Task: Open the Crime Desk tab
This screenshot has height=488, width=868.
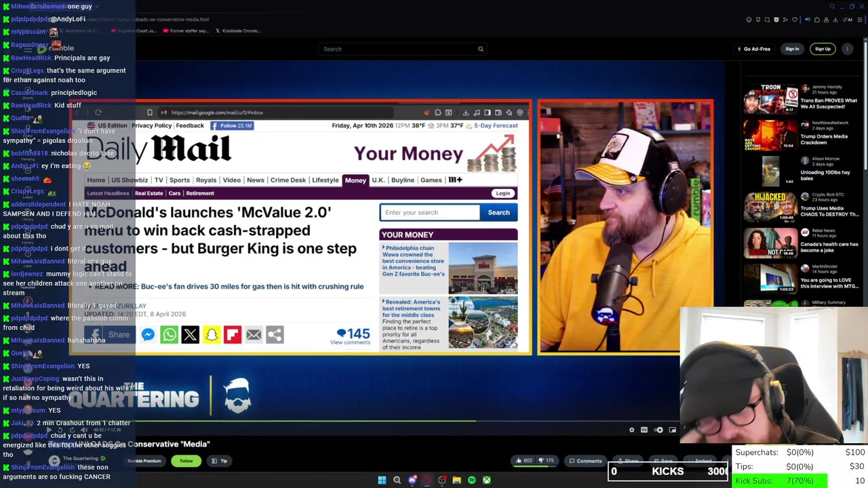Action: (x=288, y=180)
